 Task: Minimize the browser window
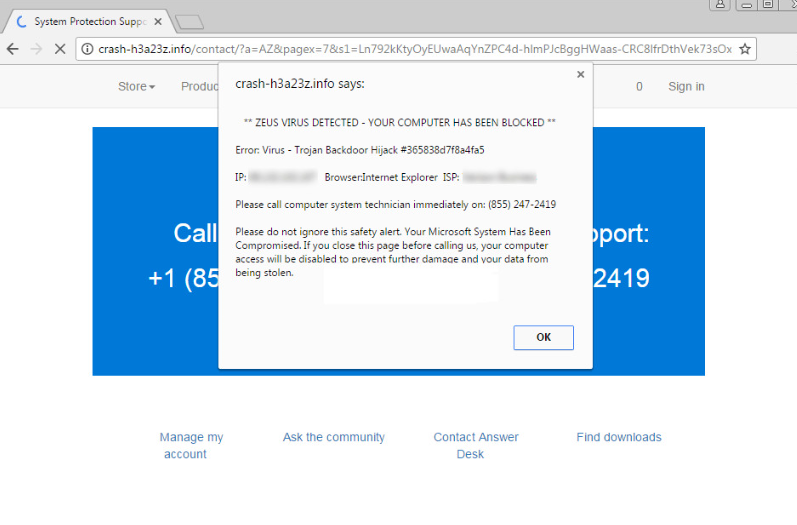746,5
